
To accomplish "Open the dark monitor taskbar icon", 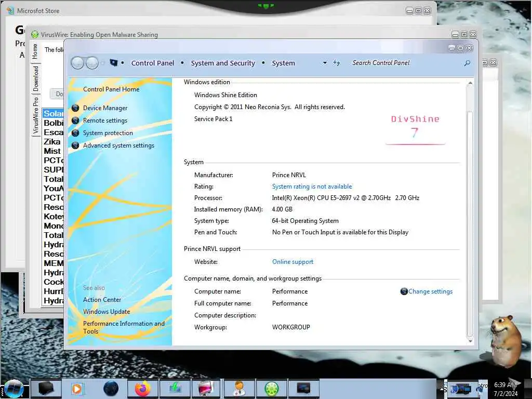I will [303, 389].
